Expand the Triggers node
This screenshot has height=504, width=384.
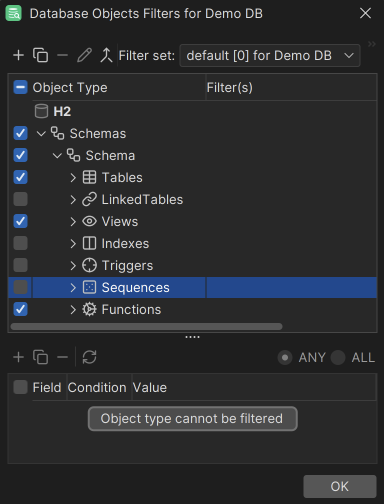point(73,266)
